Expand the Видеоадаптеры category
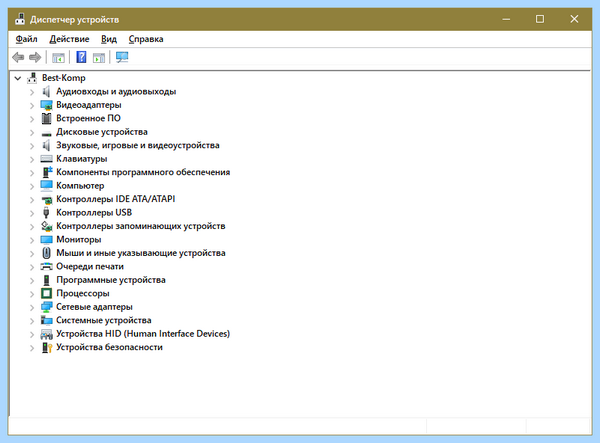 pyautogui.click(x=32, y=105)
